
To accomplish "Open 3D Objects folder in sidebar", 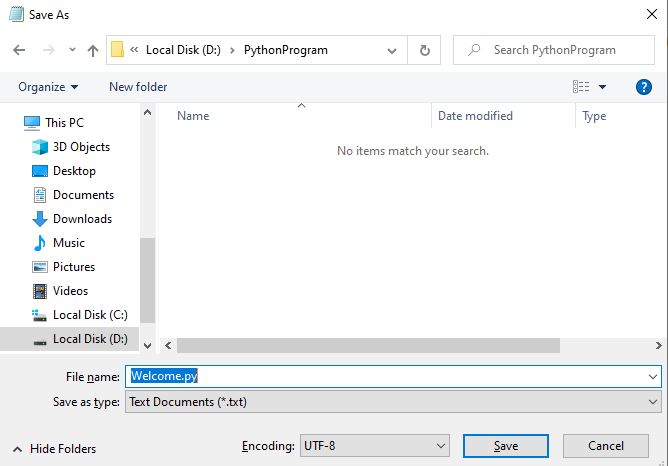I will (x=81, y=147).
